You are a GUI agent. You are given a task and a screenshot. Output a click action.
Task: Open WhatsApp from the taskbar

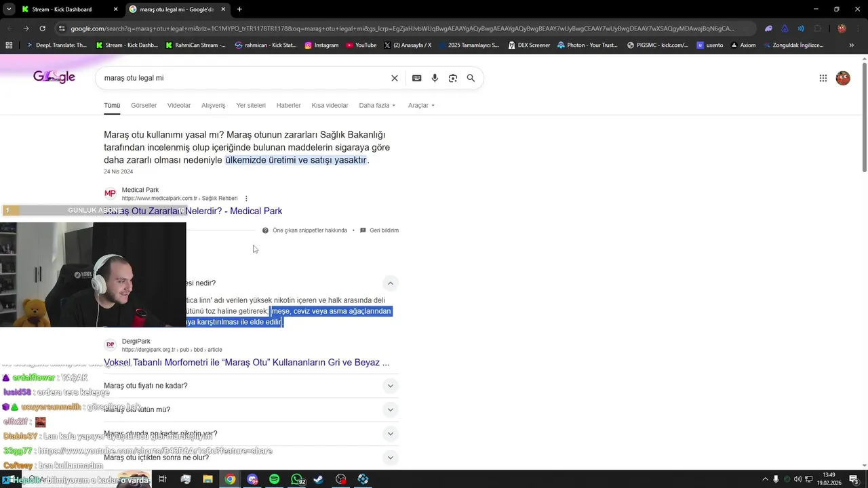tap(296, 479)
